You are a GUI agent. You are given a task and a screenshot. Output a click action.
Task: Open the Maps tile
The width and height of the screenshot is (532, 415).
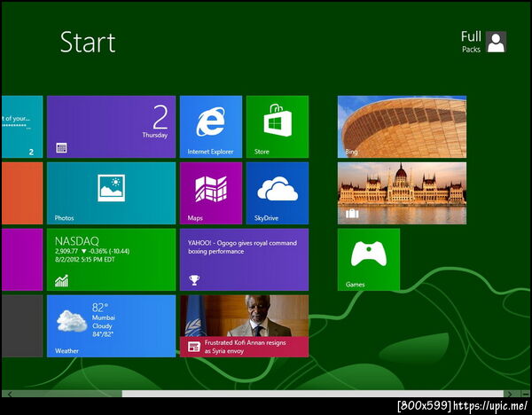point(211,193)
